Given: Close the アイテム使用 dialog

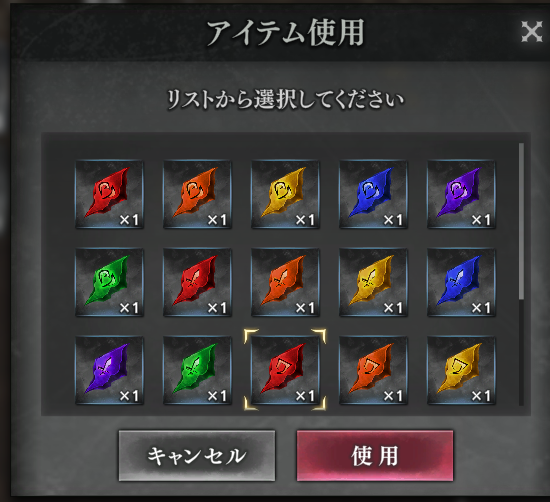Looking at the screenshot, I should (531, 32).
